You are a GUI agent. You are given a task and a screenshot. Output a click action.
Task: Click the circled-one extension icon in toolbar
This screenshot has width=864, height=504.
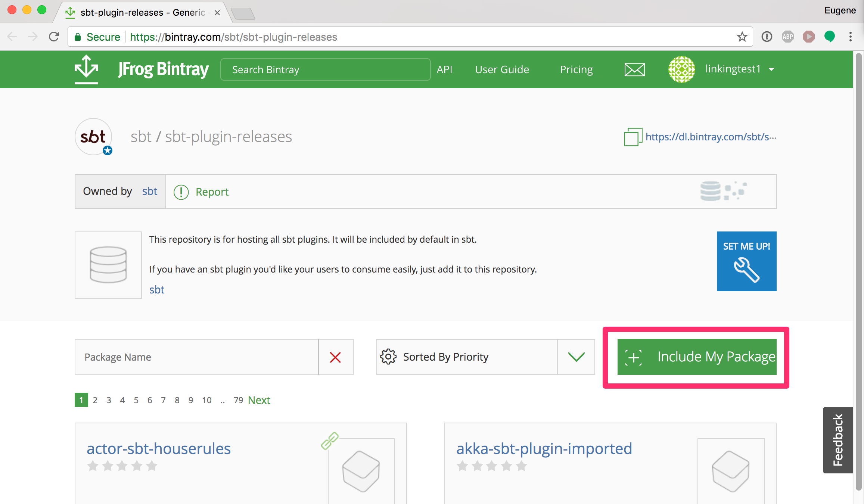[767, 37]
